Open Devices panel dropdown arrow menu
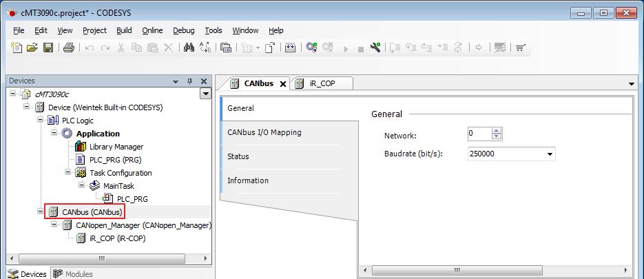644x279 pixels. 176,81
